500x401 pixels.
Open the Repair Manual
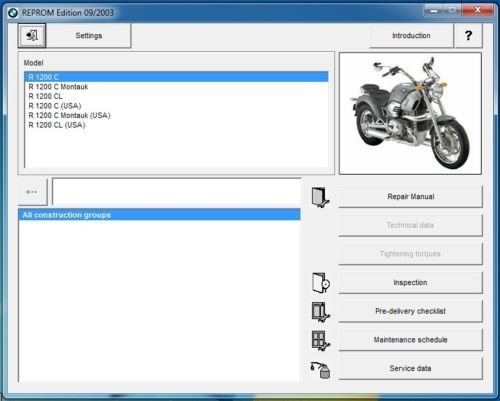411,197
